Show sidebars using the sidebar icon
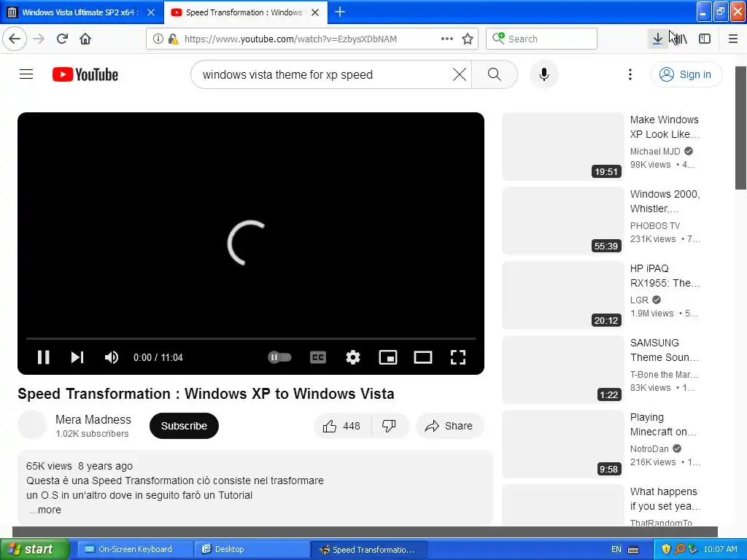Screen dimensions: 747x560 pos(705,39)
